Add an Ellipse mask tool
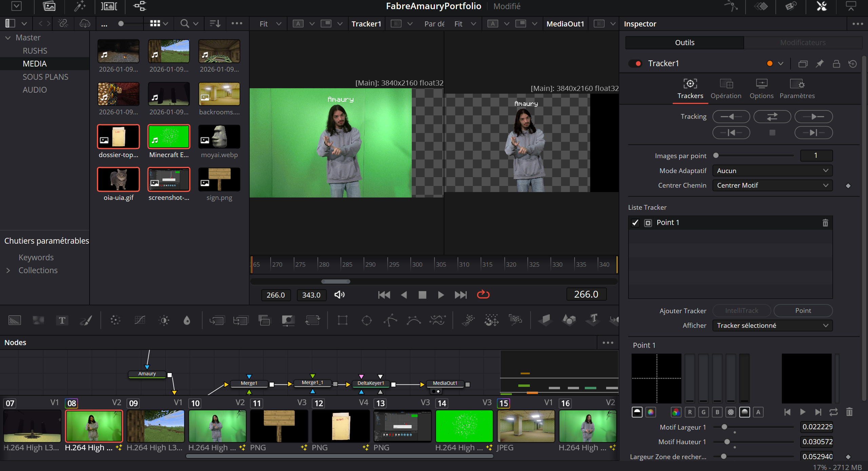The height and width of the screenshot is (471, 868). (366, 320)
